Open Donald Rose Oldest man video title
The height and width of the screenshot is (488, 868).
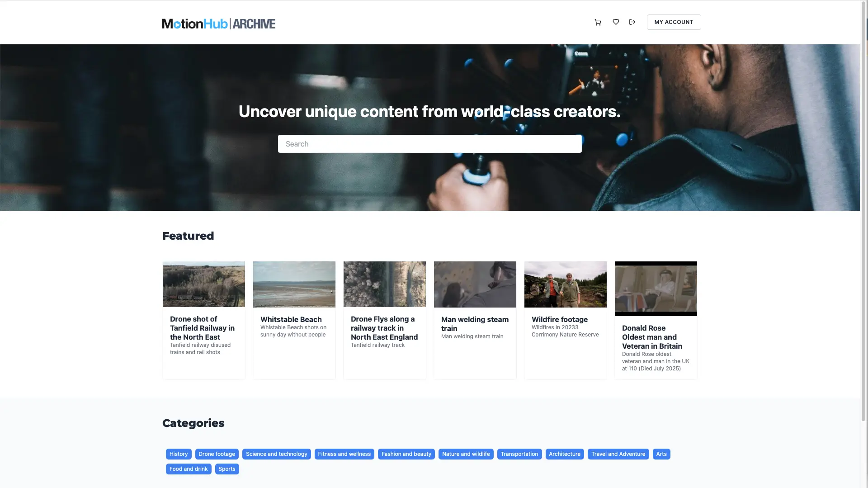click(651, 337)
